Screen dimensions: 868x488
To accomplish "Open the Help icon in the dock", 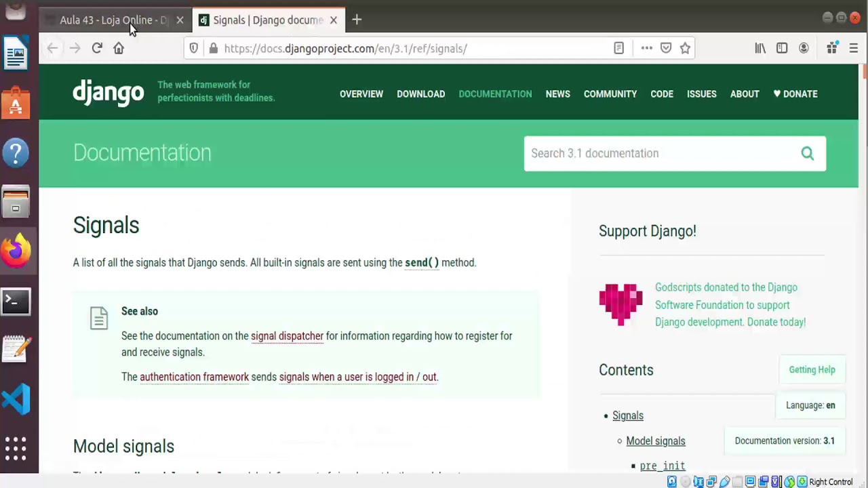I will tap(16, 152).
